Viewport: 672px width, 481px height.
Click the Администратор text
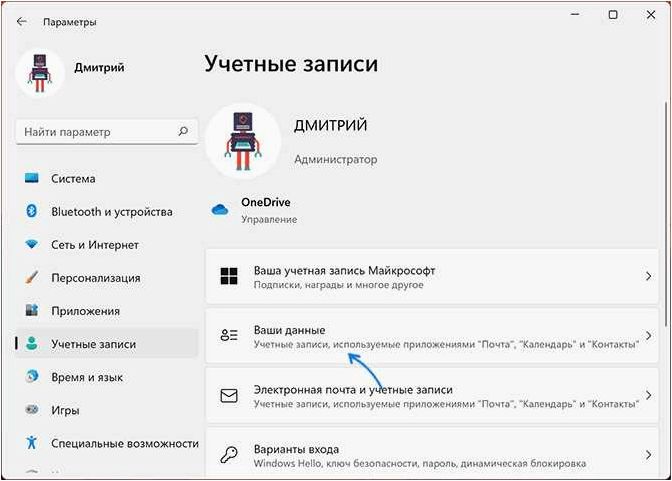click(336, 159)
